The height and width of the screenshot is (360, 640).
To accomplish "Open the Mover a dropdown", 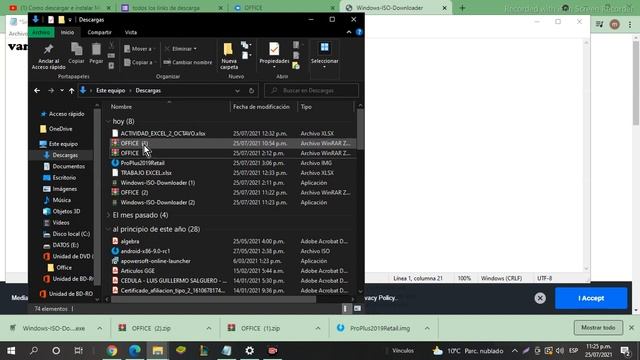I will (138, 49).
